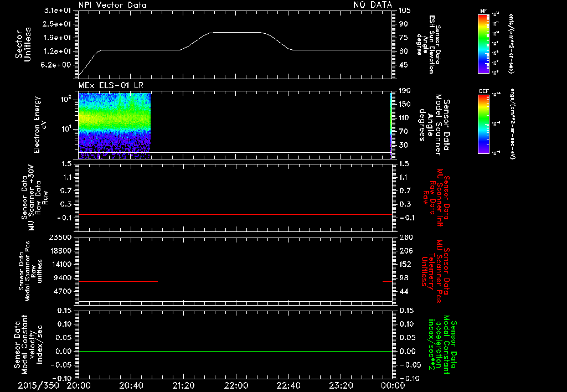The width and height of the screenshot is (567, 392).
Task: Click the green zero-velocity line
Action: click(235, 351)
